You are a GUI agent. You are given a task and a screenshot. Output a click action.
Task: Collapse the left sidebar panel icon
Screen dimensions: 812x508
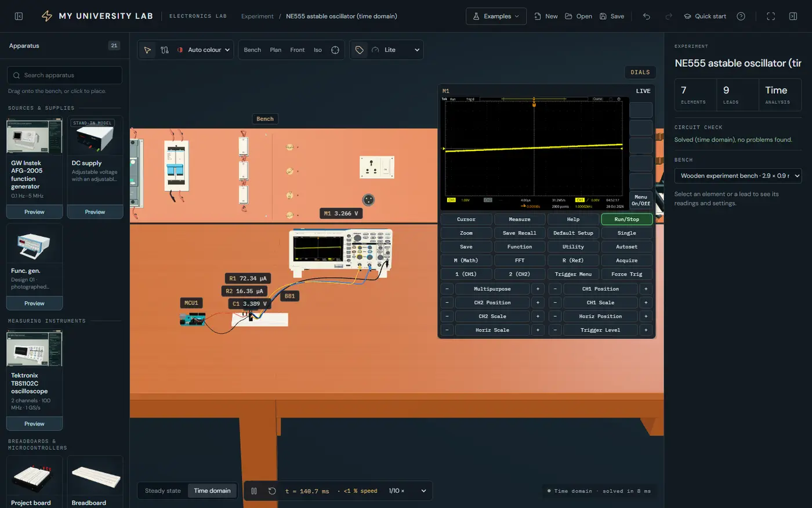point(19,16)
